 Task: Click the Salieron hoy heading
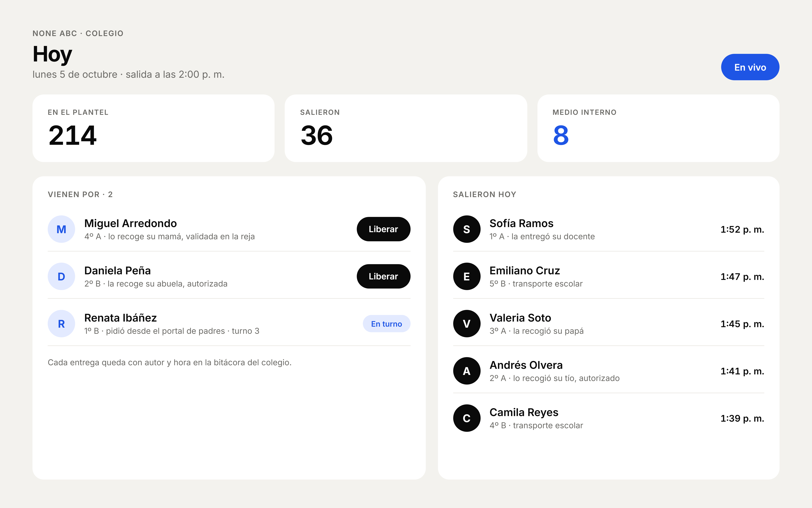(485, 195)
